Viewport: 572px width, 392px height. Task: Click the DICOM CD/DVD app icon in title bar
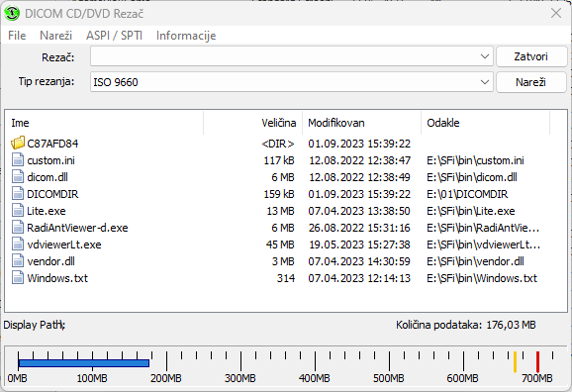click(12, 14)
